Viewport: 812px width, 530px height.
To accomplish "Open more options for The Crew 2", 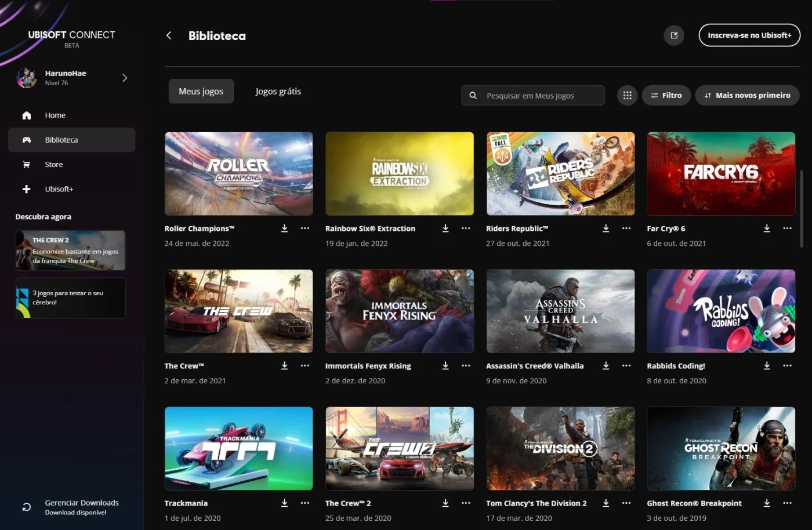I will [466, 503].
